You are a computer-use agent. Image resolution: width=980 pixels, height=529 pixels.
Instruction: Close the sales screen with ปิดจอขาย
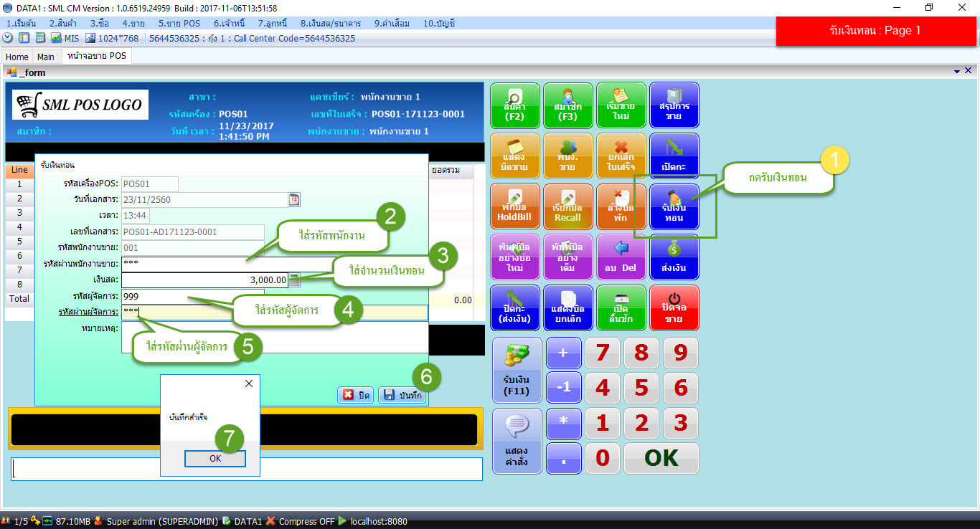674,308
